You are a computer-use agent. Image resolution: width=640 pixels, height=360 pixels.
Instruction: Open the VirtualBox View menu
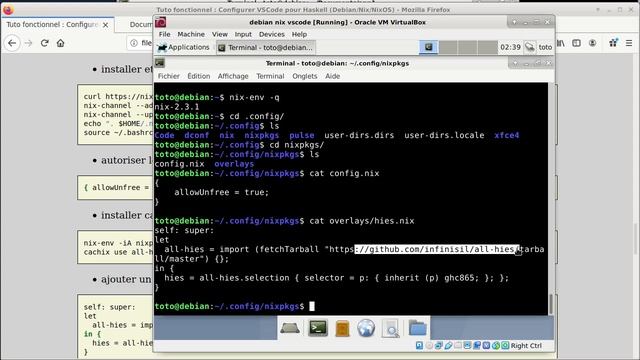pyautogui.click(x=220, y=34)
